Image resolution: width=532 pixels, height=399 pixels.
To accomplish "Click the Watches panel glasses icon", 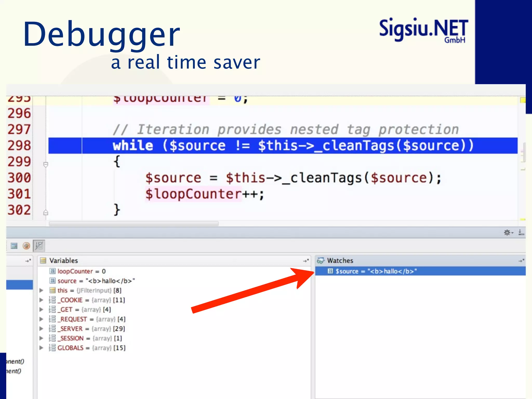I will 321,261.
